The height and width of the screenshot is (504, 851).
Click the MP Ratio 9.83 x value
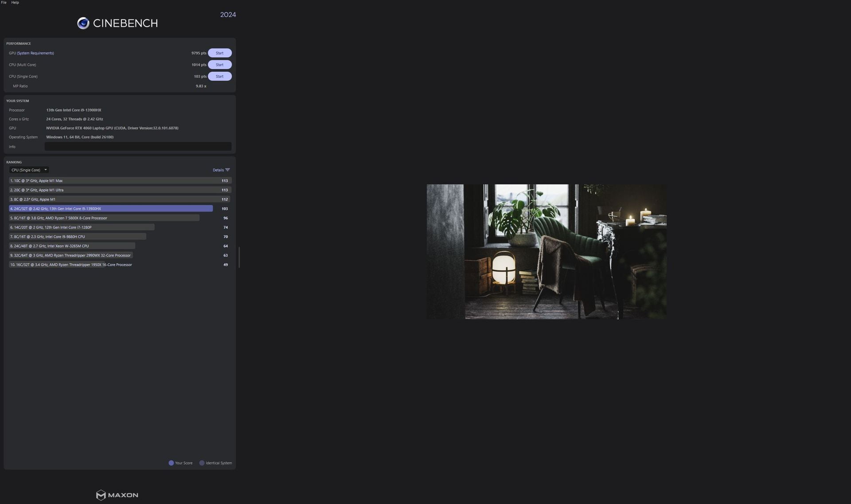click(x=201, y=86)
